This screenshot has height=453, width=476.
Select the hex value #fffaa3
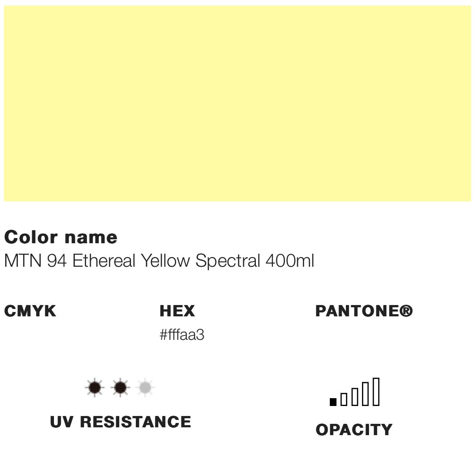182,335
